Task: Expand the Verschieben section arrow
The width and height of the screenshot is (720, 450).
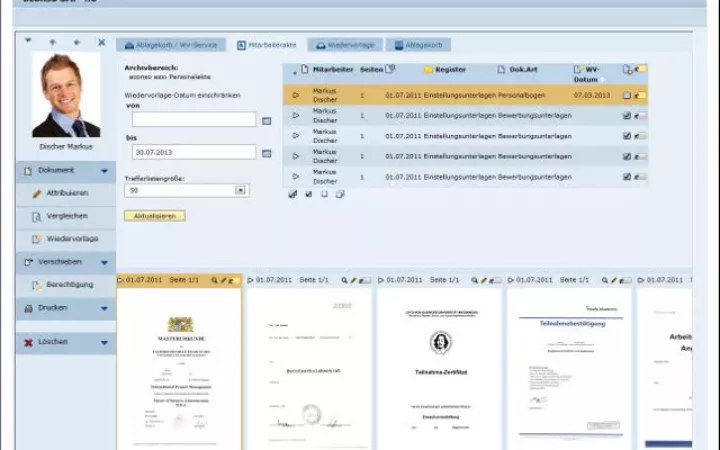Action: (x=104, y=263)
